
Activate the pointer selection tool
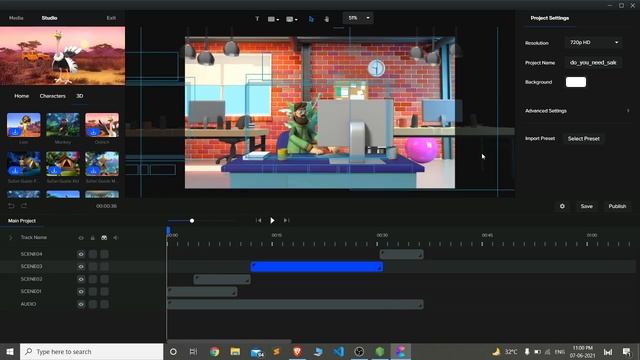tap(311, 19)
